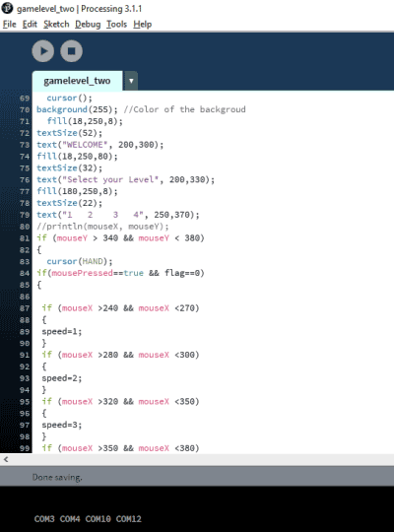The height and width of the screenshot is (532, 394).
Task: Click line number 99 in the gutter
Action: pos(25,448)
